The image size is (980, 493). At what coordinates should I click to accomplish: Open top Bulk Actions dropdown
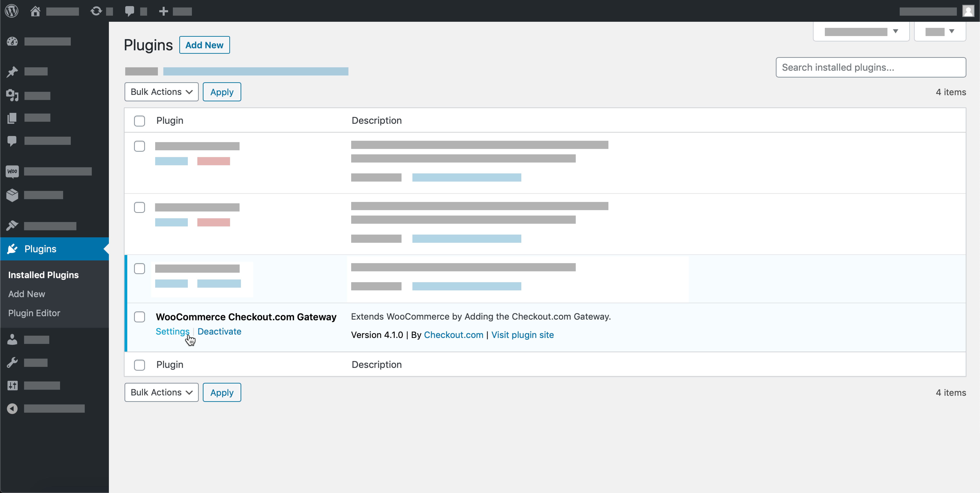coord(161,92)
